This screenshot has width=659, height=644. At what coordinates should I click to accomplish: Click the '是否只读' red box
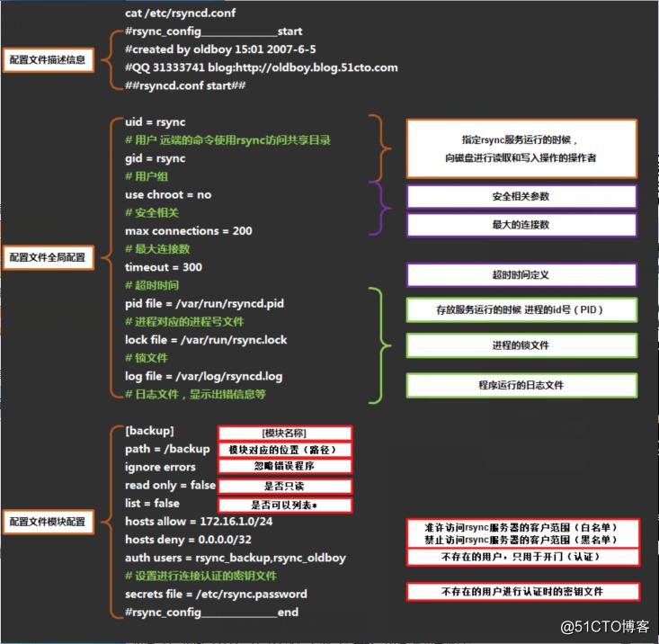284,487
